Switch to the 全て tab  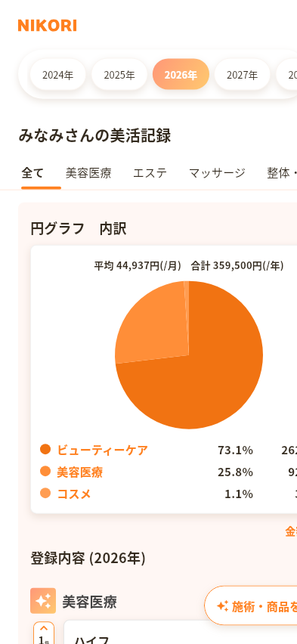pos(32,173)
